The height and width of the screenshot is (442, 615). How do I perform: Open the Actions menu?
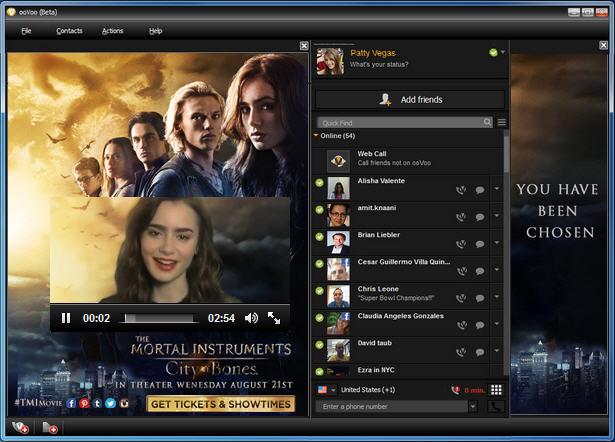pyautogui.click(x=113, y=31)
